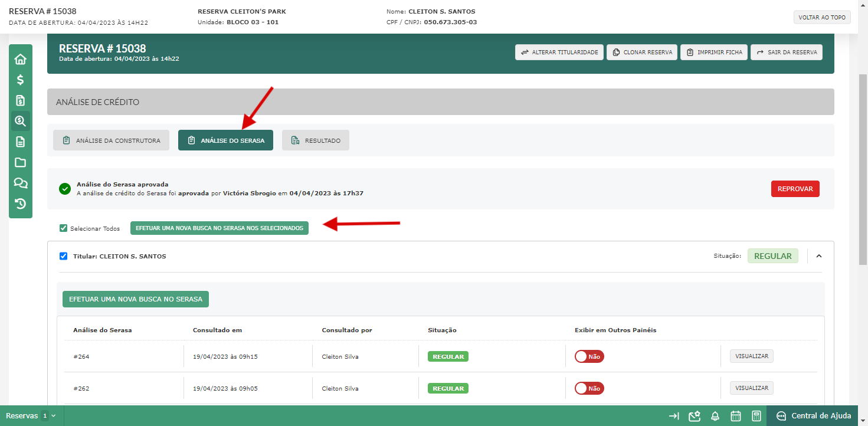Open the home icon in the sidebar

point(21,59)
